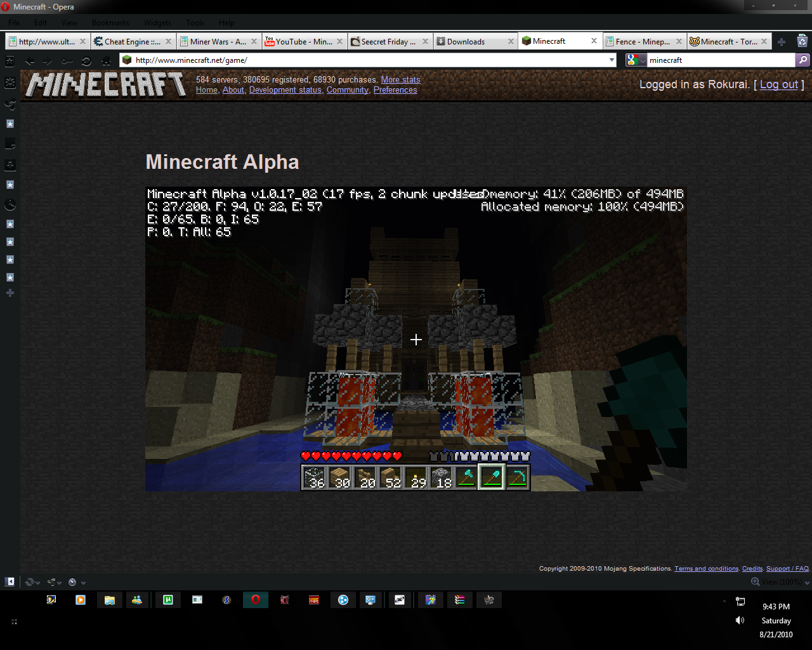This screenshot has width=812, height=650.
Task: Focus the minecraft search input field
Action: point(721,60)
